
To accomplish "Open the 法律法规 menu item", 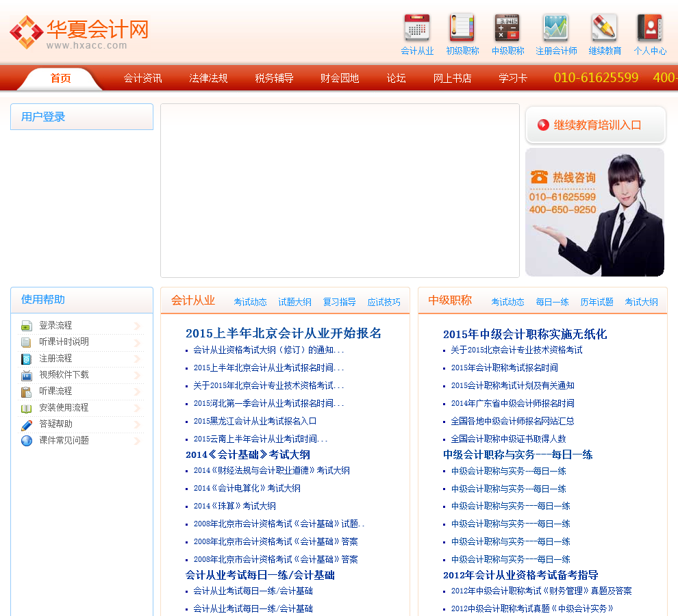I will tap(208, 78).
